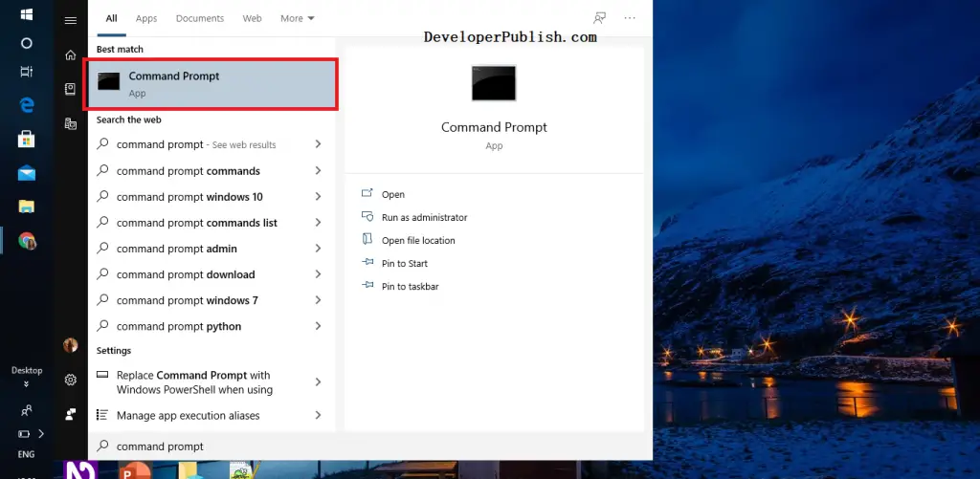The image size is (980, 479).
Task: Open Cortana circle icon on taskbar
Action: click(26, 43)
